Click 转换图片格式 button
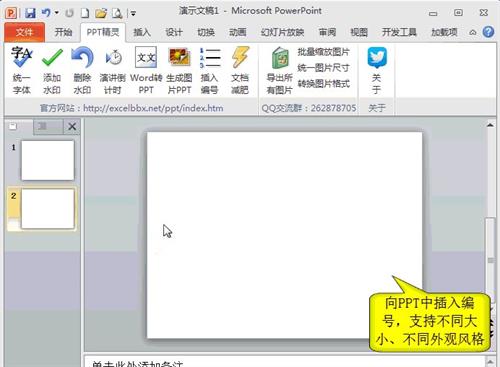The image size is (500, 367). coord(323,83)
